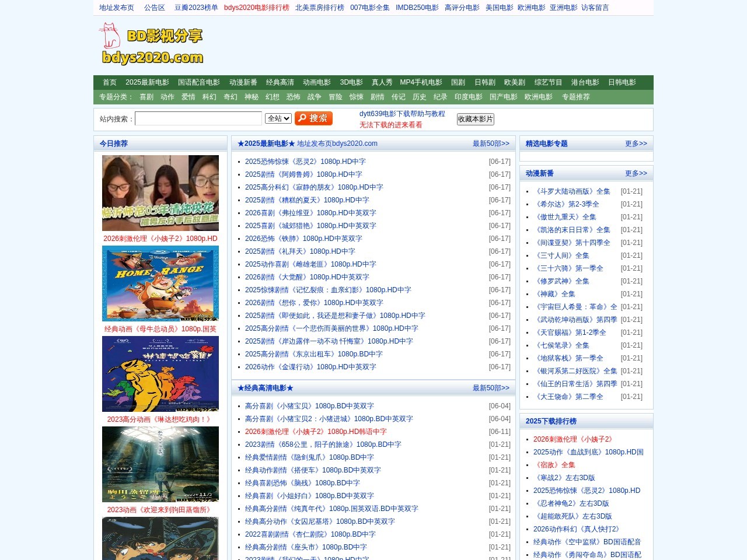This screenshot has height=560, width=747.
Task: Click the orange 搜索 search button
Action: coord(313,118)
